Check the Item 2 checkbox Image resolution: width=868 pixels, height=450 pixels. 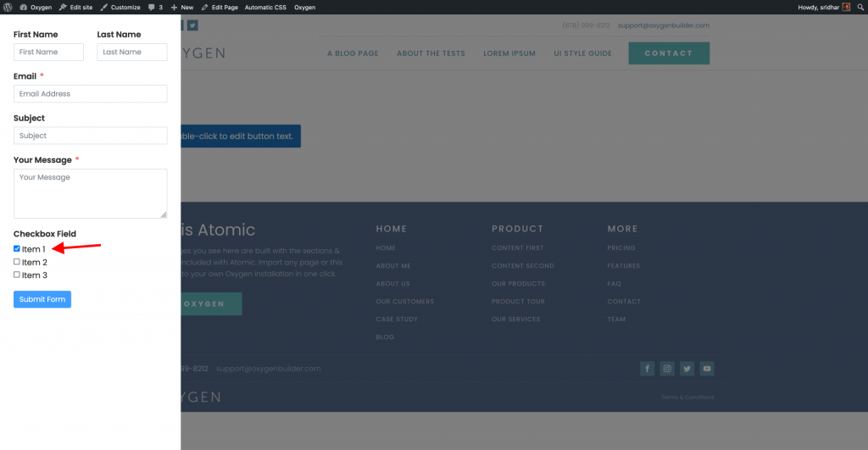pyautogui.click(x=17, y=262)
